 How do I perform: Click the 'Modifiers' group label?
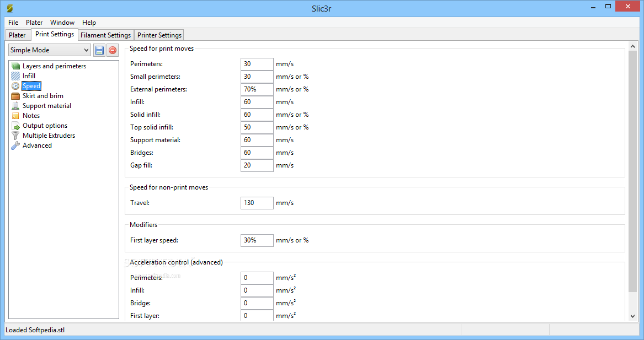143,225
